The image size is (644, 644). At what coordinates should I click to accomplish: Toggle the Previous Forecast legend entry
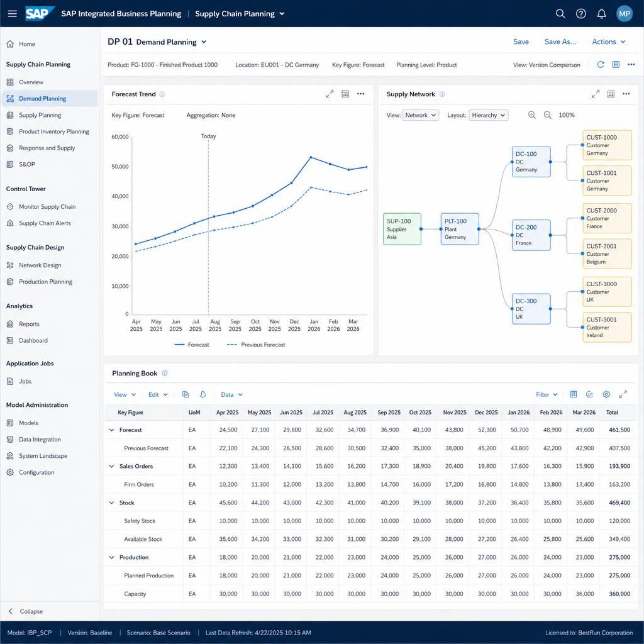pos(256,345)
